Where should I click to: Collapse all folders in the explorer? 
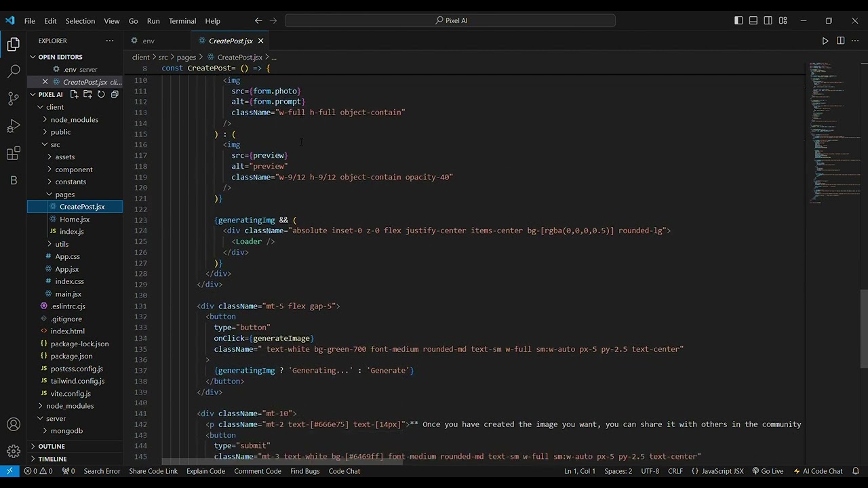[x=115, y=94]
